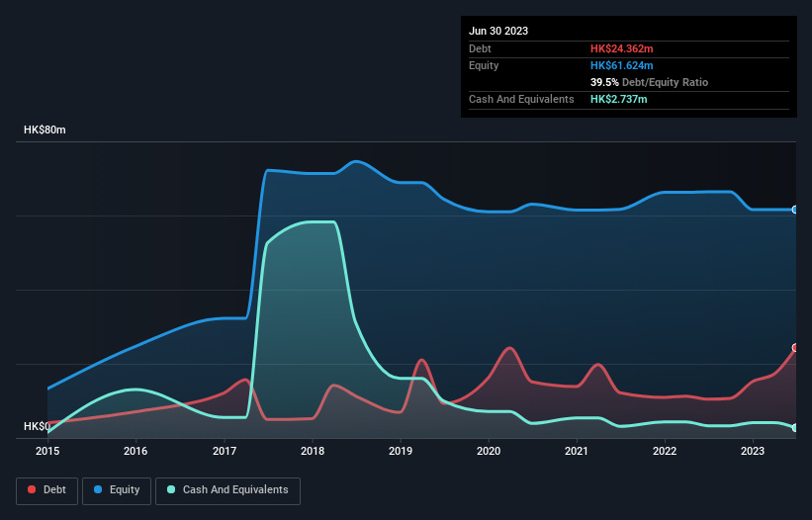Click the Cash And Equivalents tooltip label

(x=521, y=99)
